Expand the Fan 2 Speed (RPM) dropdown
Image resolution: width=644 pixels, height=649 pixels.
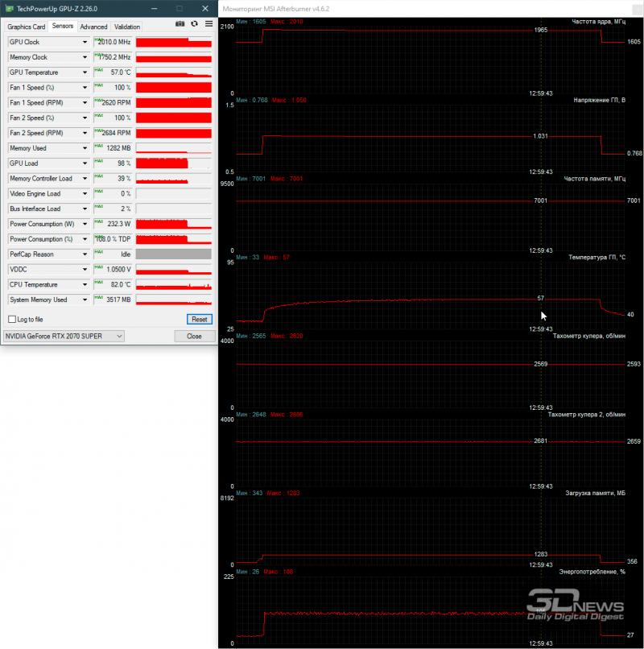[x=85, y=133]
